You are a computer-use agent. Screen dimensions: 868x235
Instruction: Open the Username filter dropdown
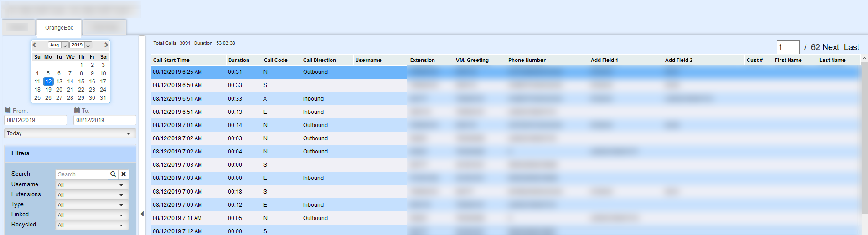click(x=92, y=185)
